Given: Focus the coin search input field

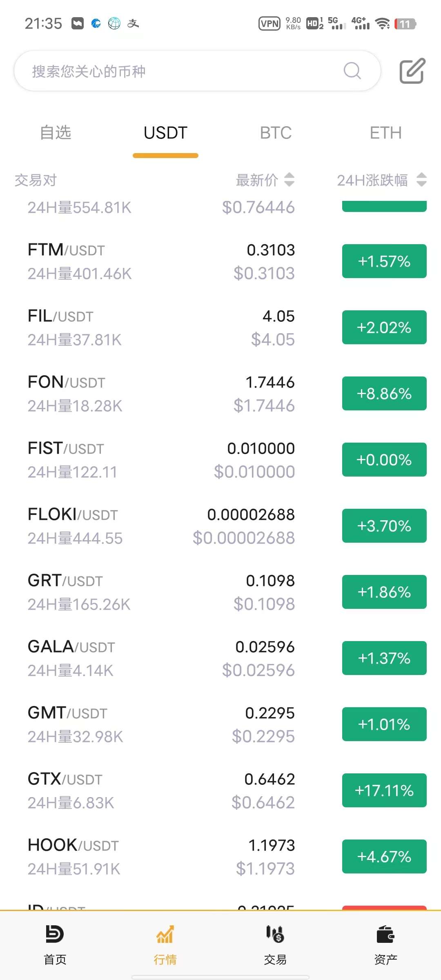Looking at the screenshot, I should (x=180, y=71).
